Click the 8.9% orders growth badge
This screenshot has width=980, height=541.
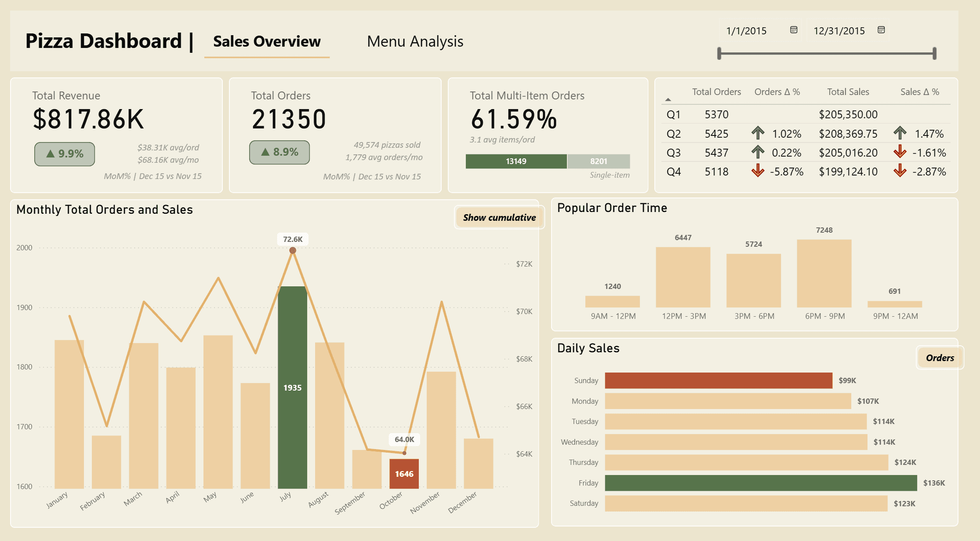[x=279, y=152]
